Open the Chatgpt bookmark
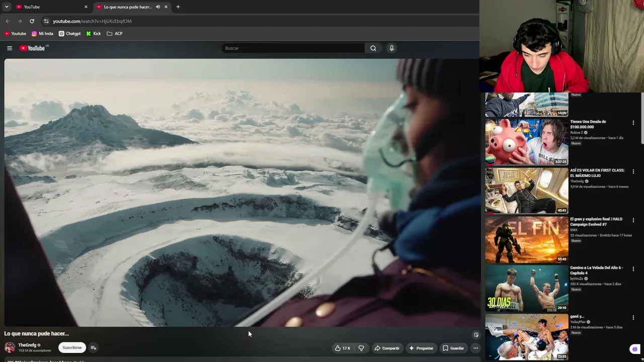644x362 pixels. (x=69, y=34)
